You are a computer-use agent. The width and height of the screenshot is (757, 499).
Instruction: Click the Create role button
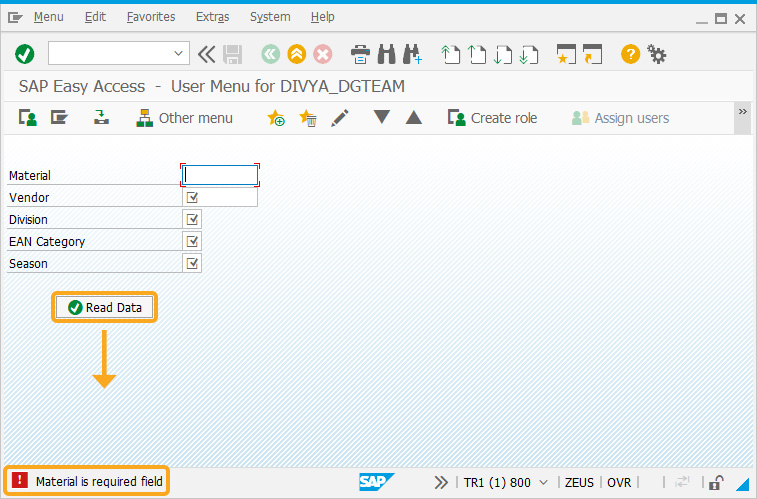[x=492, y=118]
